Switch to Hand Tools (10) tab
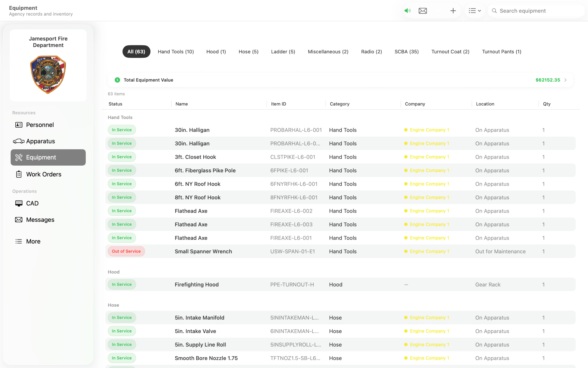588x368 pixels. pos(176,52)
